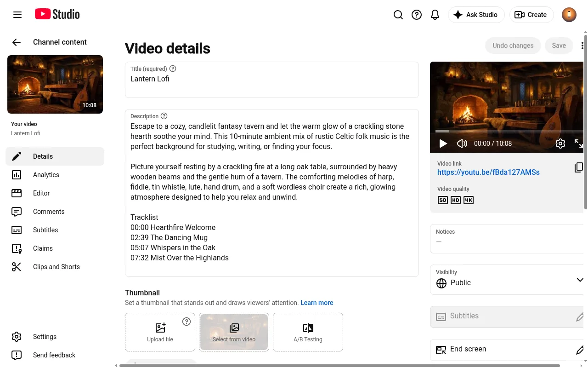Image resolution: width=588 pixels, height=368 pixels.
Task: Copy the video link
Action: 579,167
